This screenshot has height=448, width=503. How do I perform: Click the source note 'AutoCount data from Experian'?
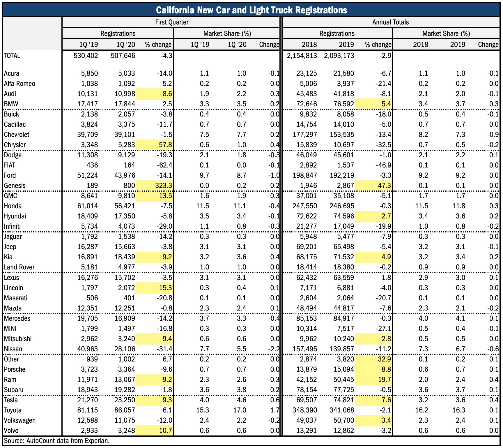click(x=56, y=440)
